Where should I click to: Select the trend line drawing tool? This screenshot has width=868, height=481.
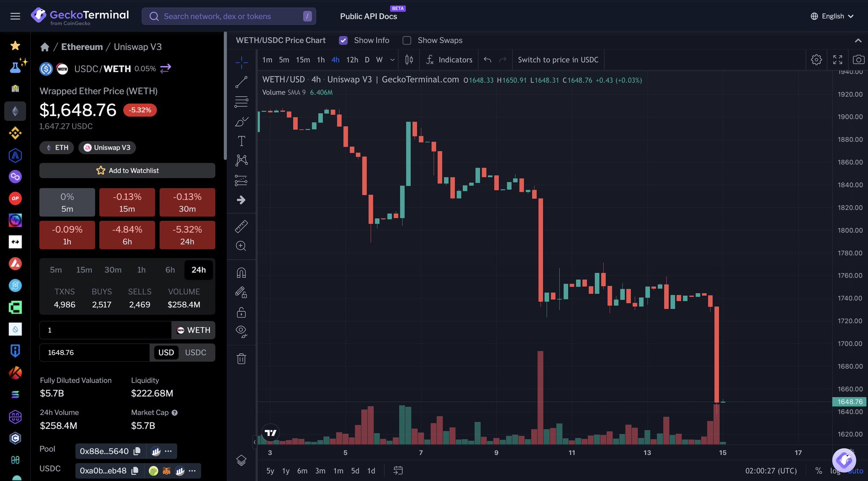click(241, 82)
